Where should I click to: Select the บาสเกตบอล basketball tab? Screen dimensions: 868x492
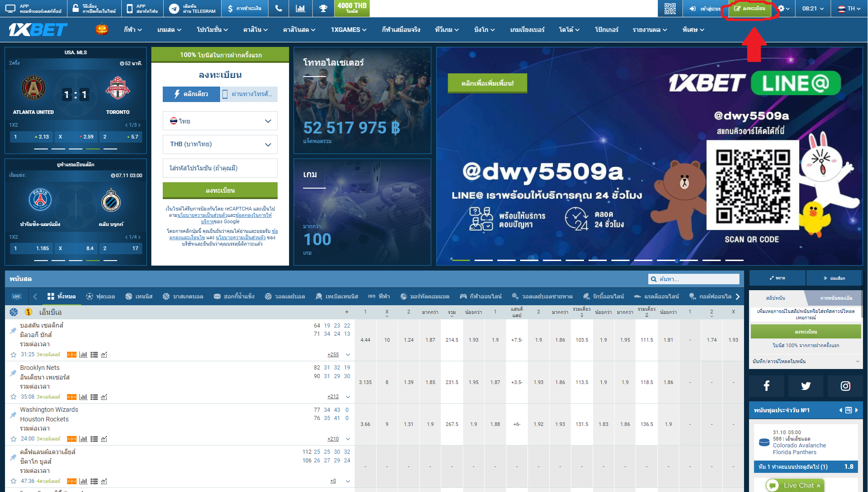(183, 297)
